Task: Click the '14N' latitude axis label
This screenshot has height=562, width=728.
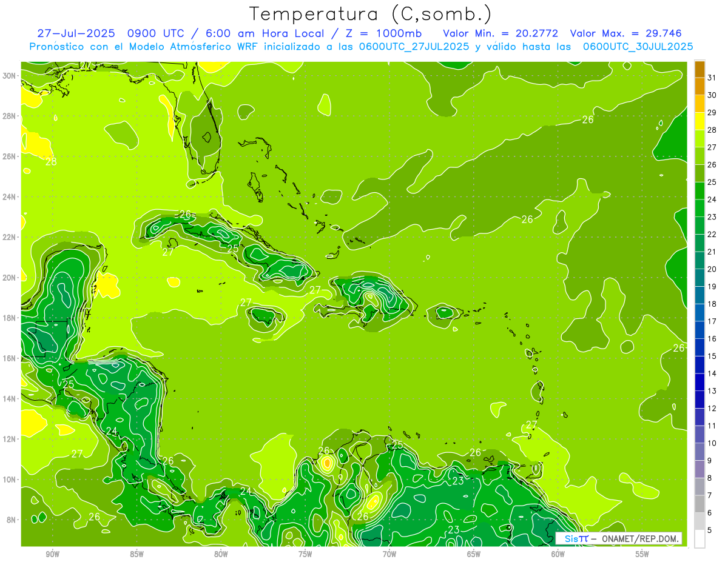Action: (10, 399)
